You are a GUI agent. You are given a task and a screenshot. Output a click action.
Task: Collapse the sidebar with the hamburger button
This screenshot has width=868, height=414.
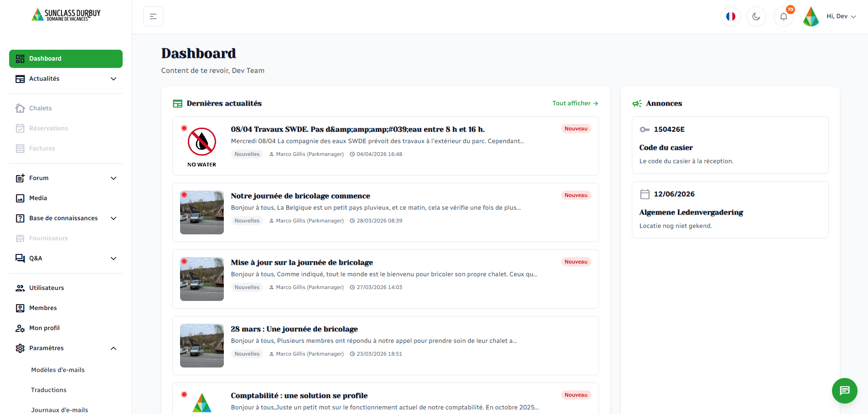153,16
